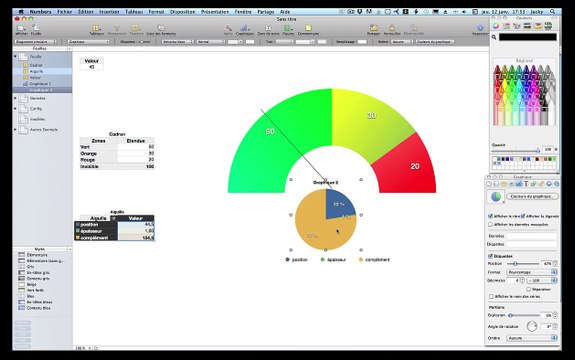575x360 pixels.
Task: Click the black current color bar in Couleurs
Action: click(527, 37)
